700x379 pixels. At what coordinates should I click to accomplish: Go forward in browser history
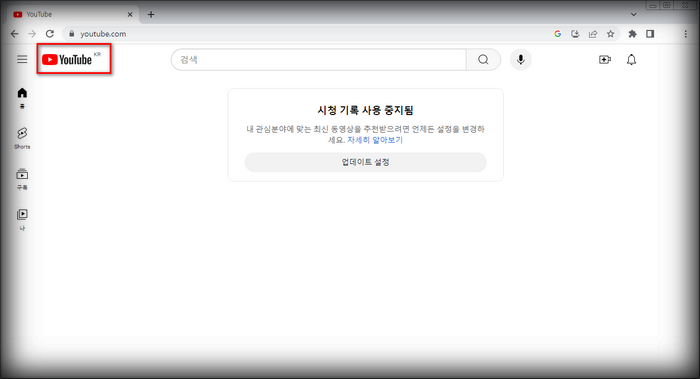point(32,34)
